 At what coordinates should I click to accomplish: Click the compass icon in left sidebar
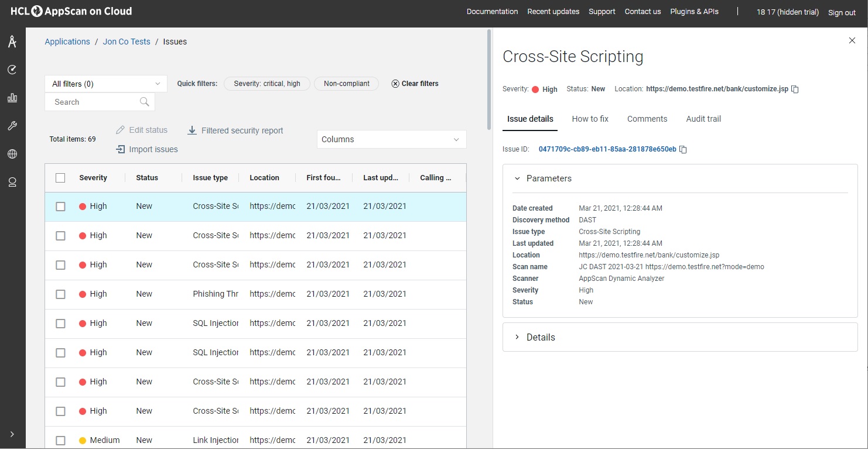pyautogui.click(x=12, y=42)
